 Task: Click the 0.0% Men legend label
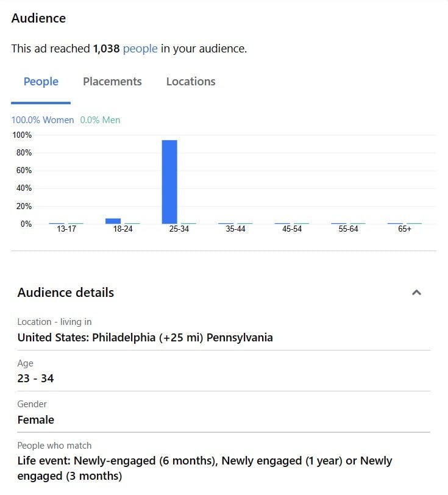click(x=100, y=120)
